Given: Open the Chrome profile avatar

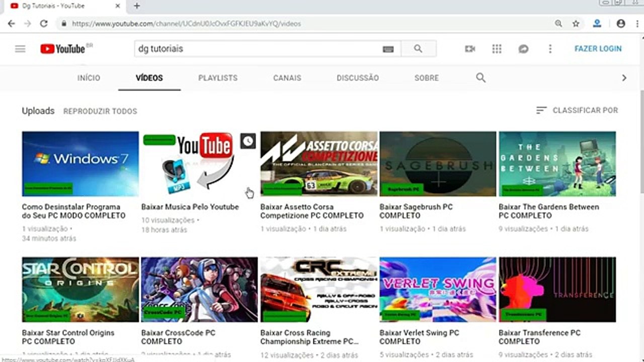Looking at the screenshot, I should (621, 24).
